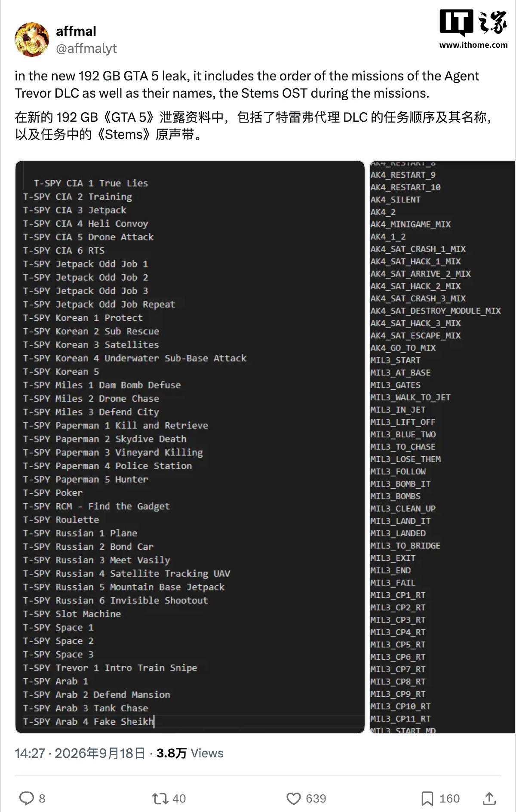The height and width of the screenshot is (812, 516).
Task: Click the retweet count 40
Action: coord(179,799)
